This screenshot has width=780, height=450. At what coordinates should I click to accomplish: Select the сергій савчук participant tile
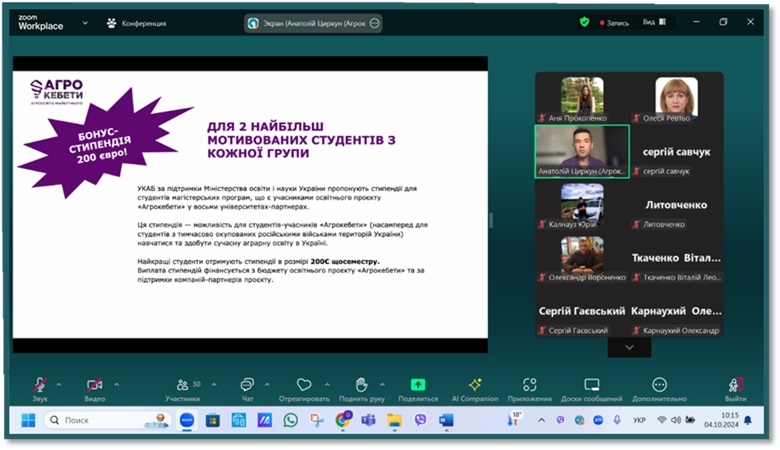[677, 152]
